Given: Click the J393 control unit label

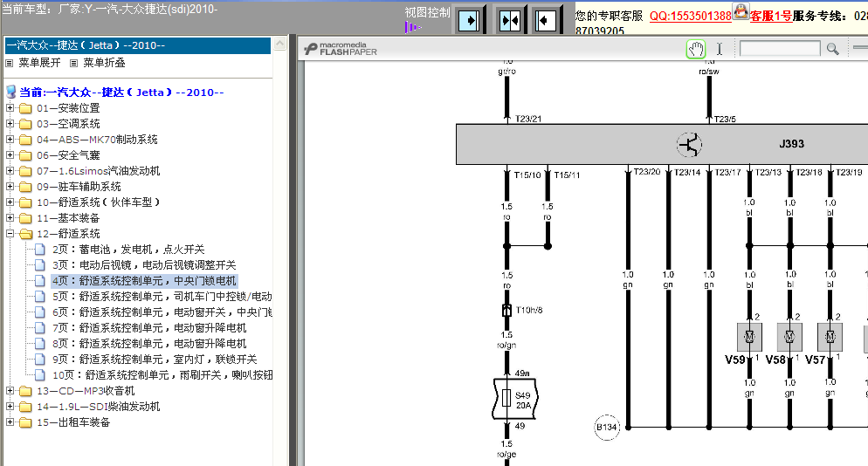Looking at the screenshot, I should (792, 144).
